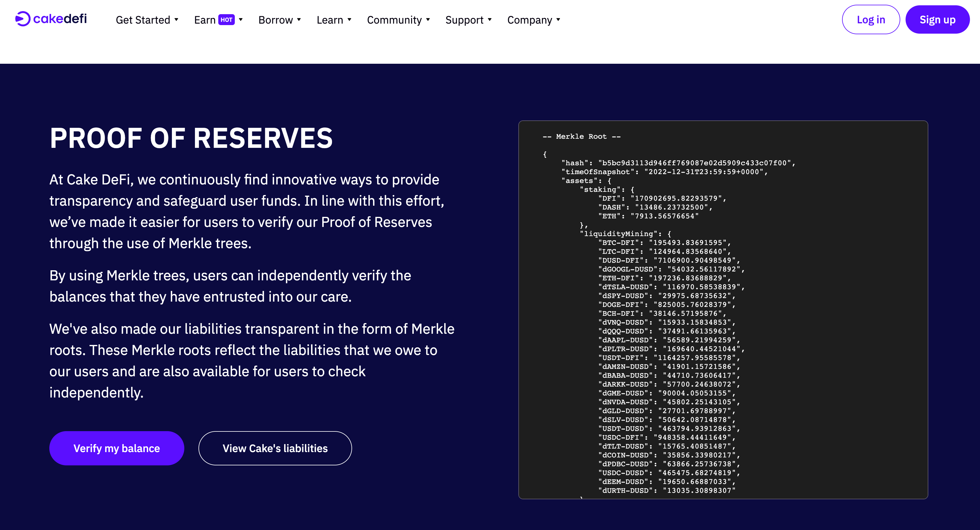Click the dEEM-DUSD value line
980x530 pixels.
(x=667, y=482)
